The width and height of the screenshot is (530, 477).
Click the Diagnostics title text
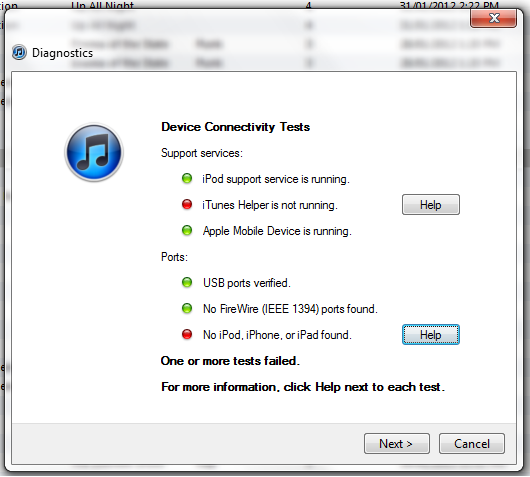pyautogui.click(x=62, y=53)
